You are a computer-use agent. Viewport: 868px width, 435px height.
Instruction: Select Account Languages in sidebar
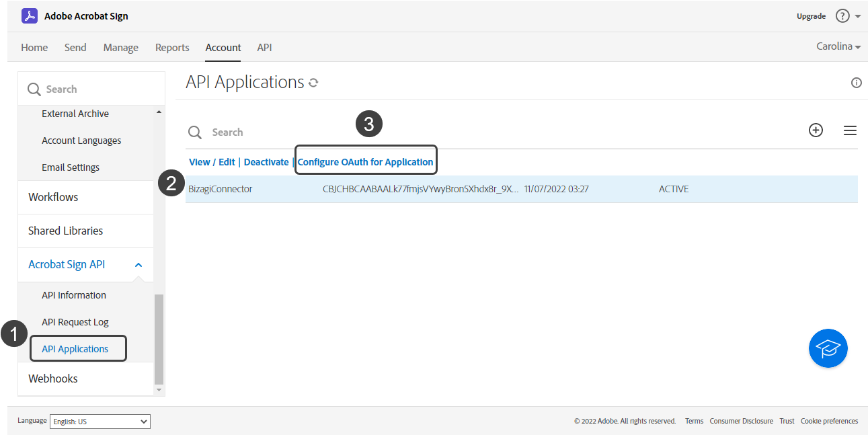coord(81,141)
